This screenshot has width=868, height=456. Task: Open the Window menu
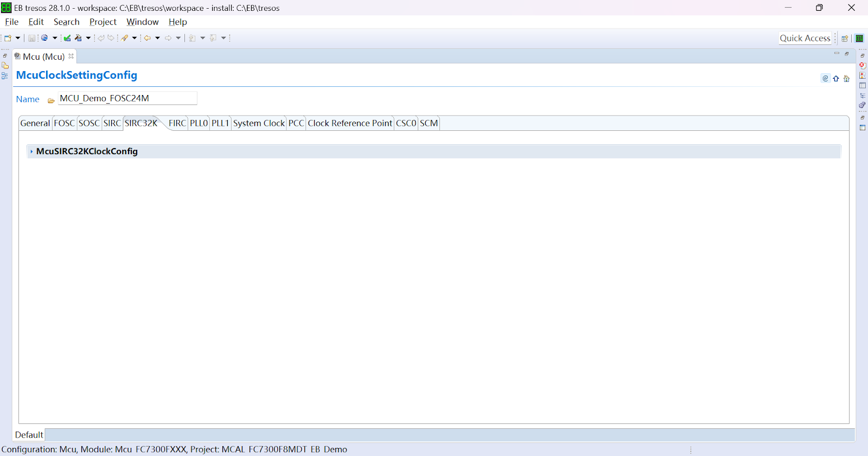tap(143, 22)
